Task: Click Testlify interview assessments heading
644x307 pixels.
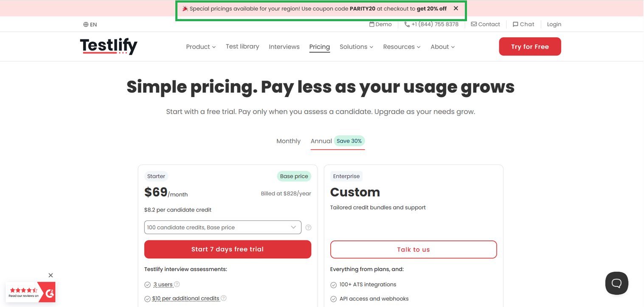Action: [x=186, y=269]
